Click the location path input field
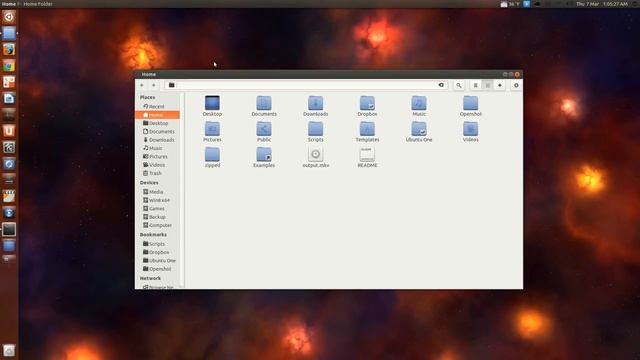Screen dimensions: 640x360 click(306, 85)
